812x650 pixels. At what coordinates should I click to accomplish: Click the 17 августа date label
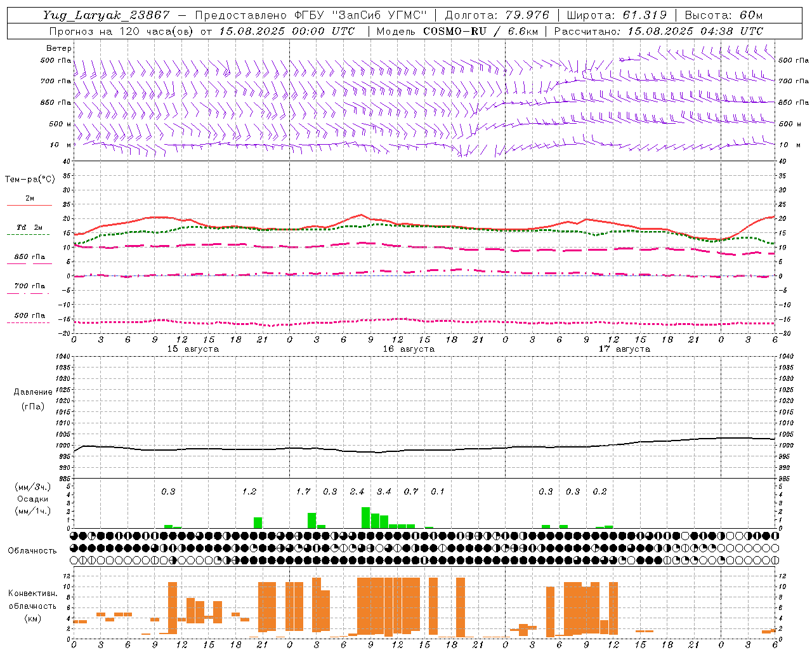[624, 349]
